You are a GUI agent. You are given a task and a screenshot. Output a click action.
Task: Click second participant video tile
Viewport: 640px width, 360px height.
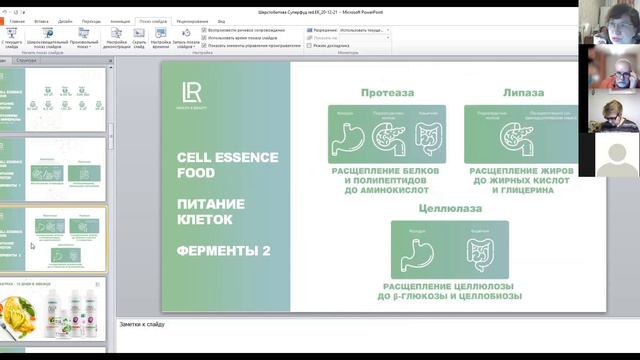tap(609, 66)
